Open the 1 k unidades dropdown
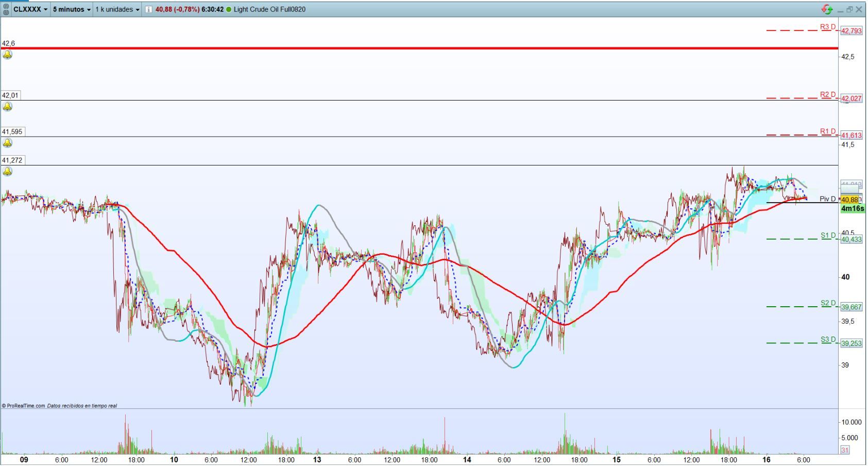868x466 pixels. click(x=117, y=9)
